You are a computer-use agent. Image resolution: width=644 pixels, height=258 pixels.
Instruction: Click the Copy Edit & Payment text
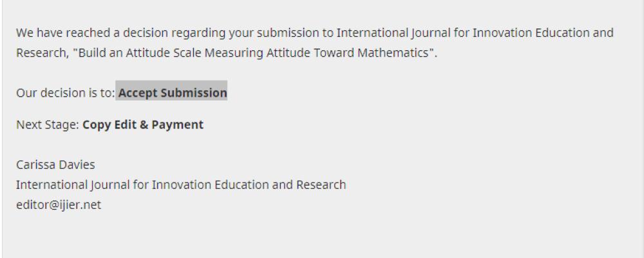tap(143, 124)
